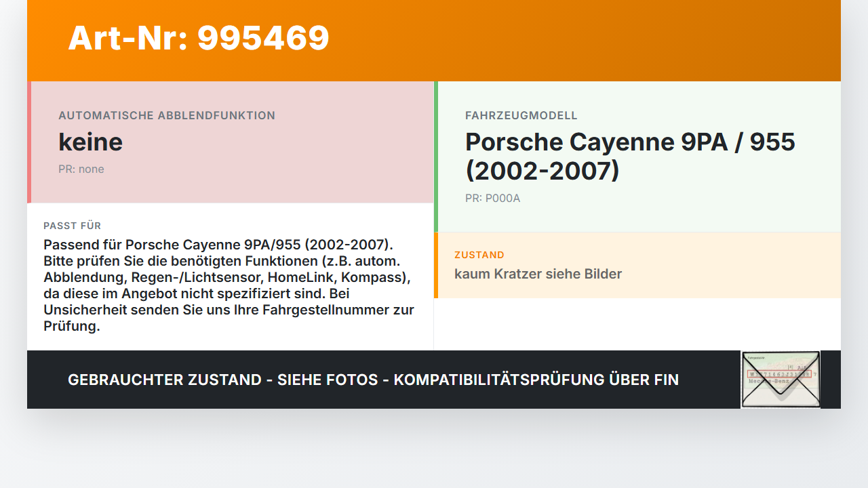Click the 'Zustand' label
This screenshot has height=488, width=868.
pyautogui.click(x=479, y=255)
